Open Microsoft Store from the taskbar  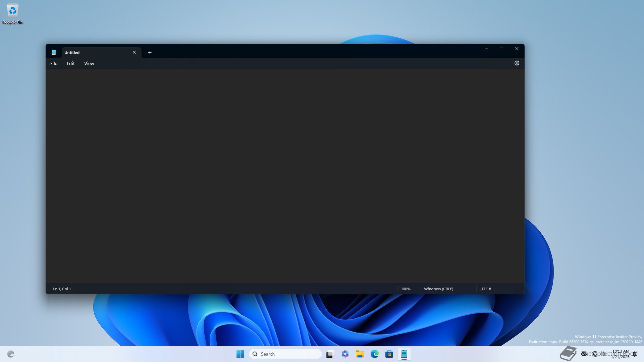coord(389,354)
